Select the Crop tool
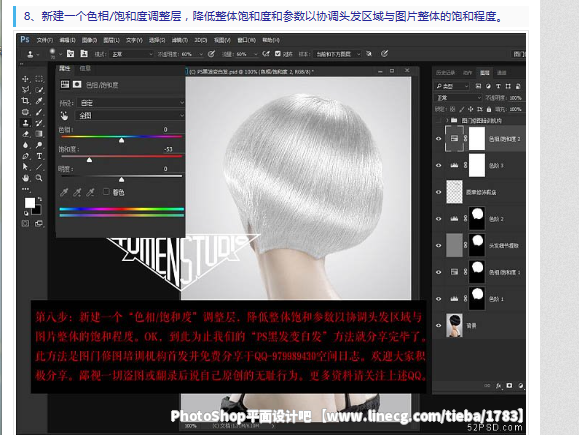Screen dimensions: 579x435 coord(25,101)
